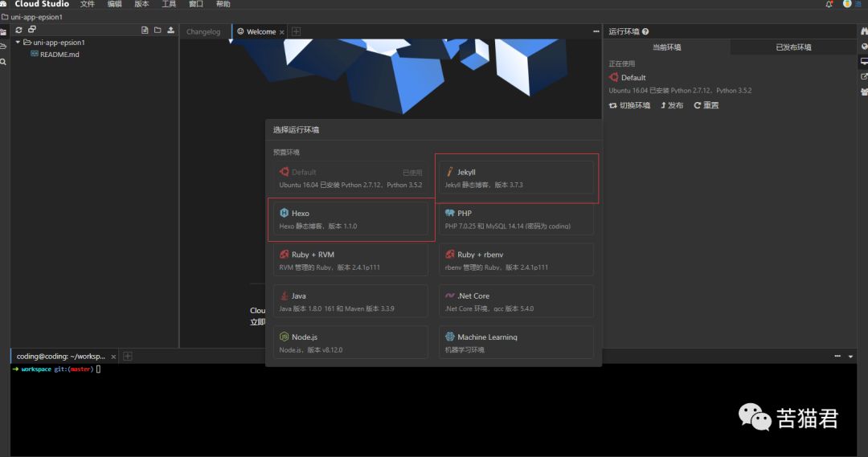Upload a file to workspace
The height and width of the screenshot is (457, 868).
coord(170,30)
